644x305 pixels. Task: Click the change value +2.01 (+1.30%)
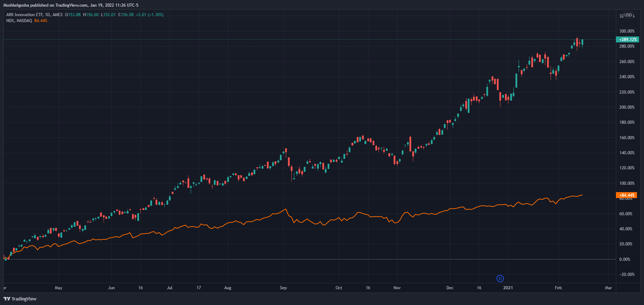150,15
